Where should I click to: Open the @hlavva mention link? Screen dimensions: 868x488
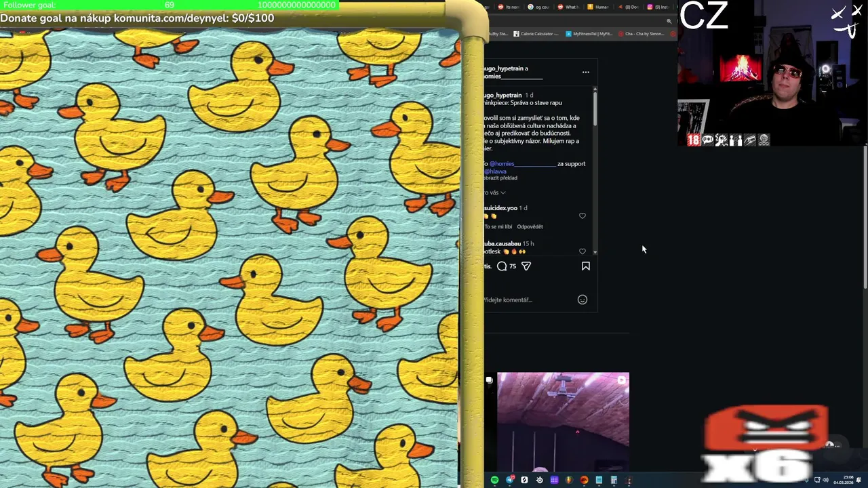[x=496, y=171]
